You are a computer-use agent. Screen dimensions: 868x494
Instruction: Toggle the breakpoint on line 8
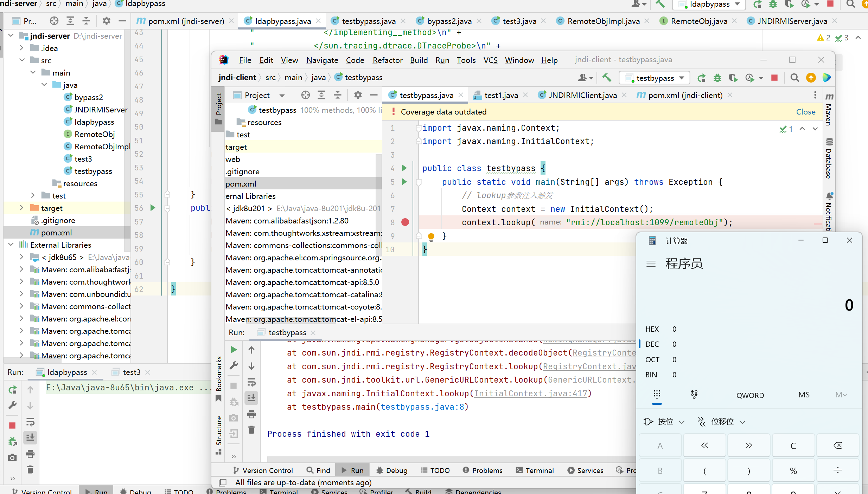(405, 222)
